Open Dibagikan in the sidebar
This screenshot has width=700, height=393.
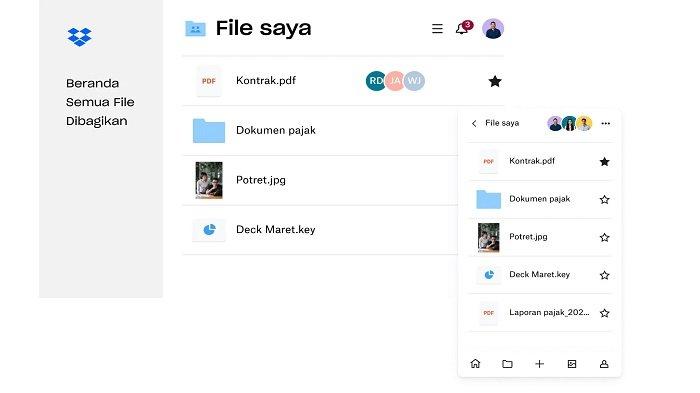(x=96, y=121)
